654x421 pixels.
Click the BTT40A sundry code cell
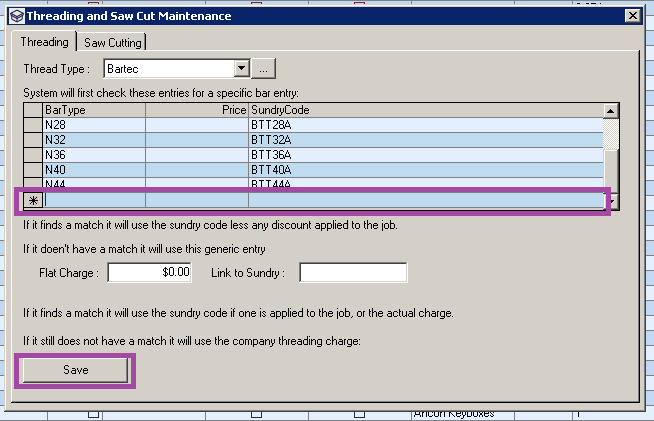[425, 170]
